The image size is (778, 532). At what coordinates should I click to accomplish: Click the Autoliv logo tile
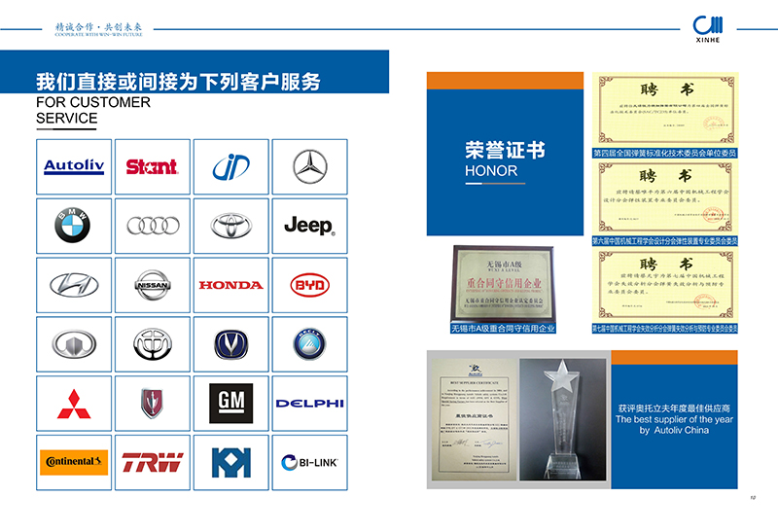(x=73, y=166)
